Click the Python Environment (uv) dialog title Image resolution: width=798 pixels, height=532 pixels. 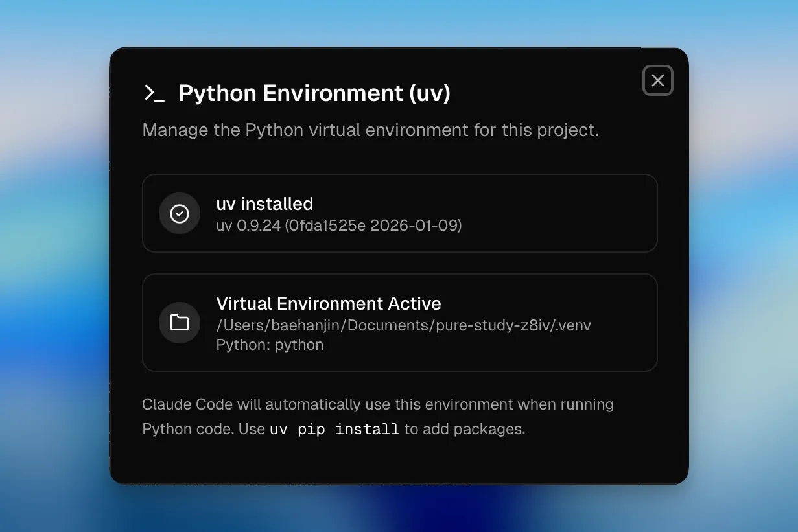[x=313, y=93]
